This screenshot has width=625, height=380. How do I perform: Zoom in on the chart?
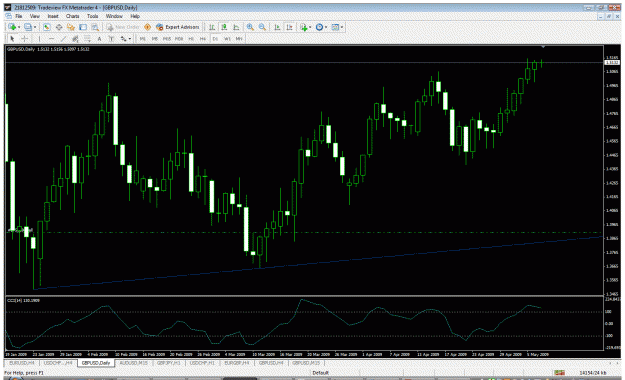(x=250, y=27)
